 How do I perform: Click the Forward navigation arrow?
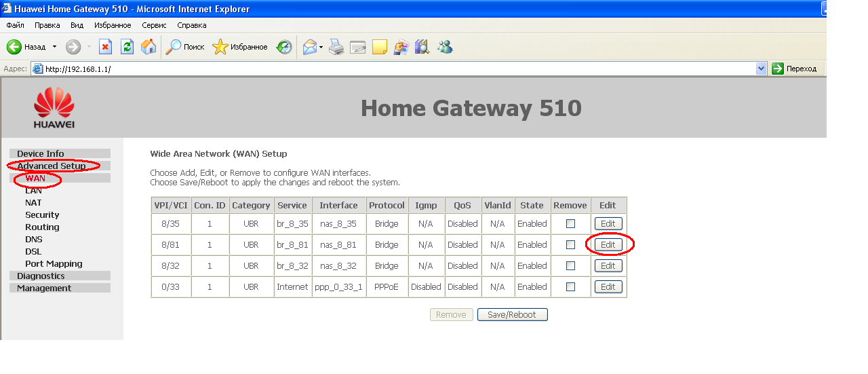pyautogui.click(x=73, y=47)
